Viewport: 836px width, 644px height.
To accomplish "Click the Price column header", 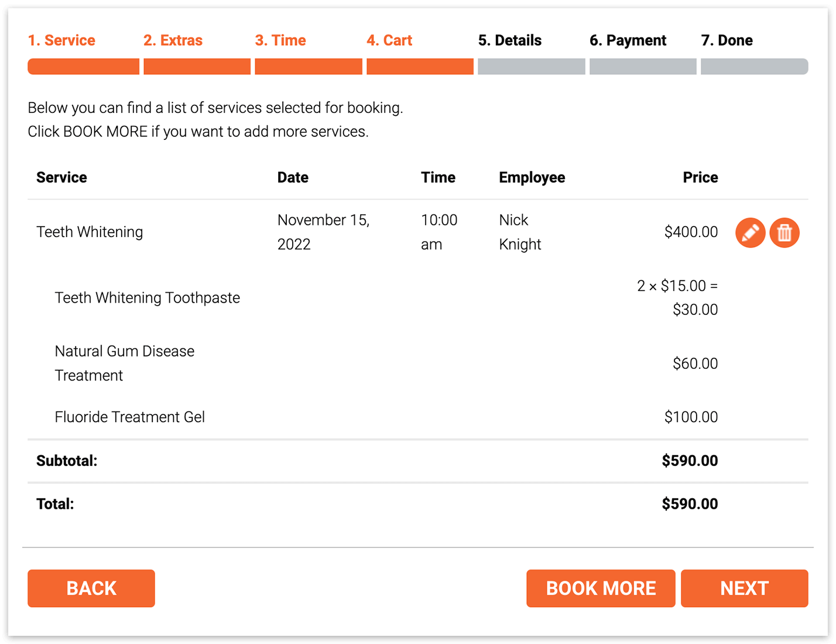I will point(700,177).
